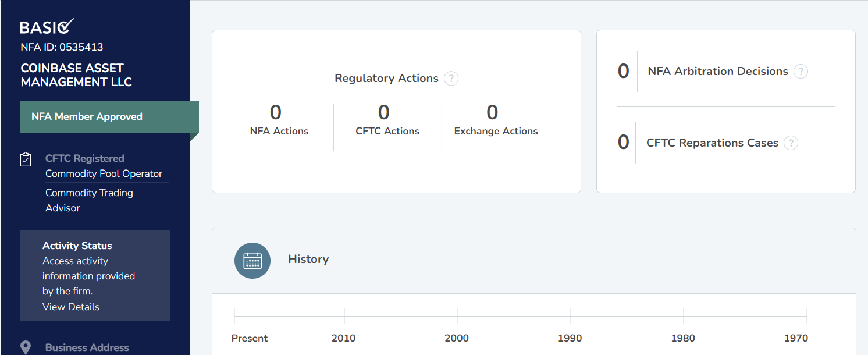Screen dimensions: 868x355
Task: Click Commodity Pool Operator registration entry
Action: [x=104, y=173]
